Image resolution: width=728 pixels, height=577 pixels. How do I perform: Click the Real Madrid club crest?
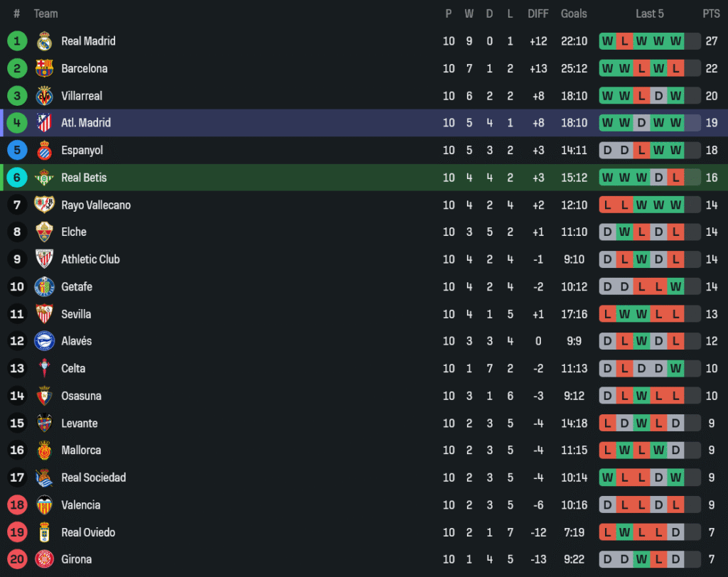tap(44, 41)
